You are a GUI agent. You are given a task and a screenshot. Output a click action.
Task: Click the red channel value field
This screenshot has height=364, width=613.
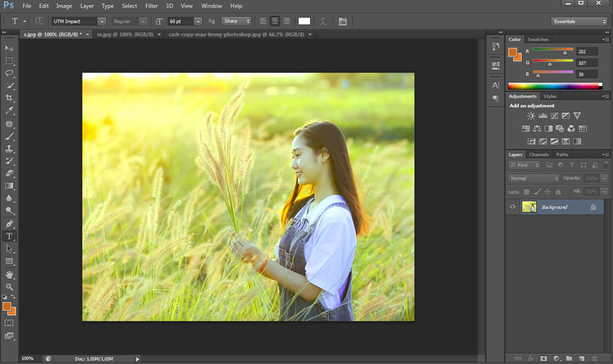(586, 52)
